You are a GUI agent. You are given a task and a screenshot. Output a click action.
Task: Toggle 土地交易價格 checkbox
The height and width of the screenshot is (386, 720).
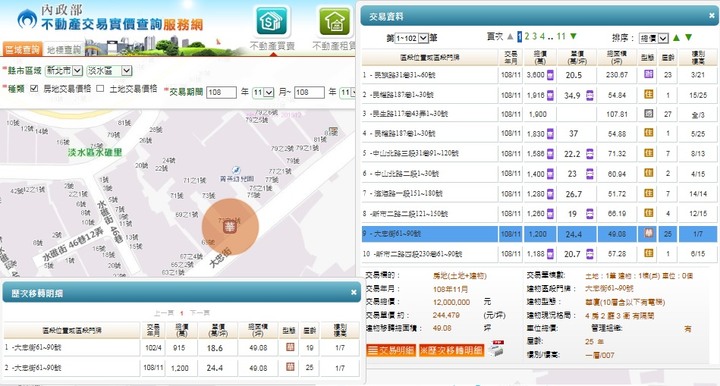click(100, 89)
